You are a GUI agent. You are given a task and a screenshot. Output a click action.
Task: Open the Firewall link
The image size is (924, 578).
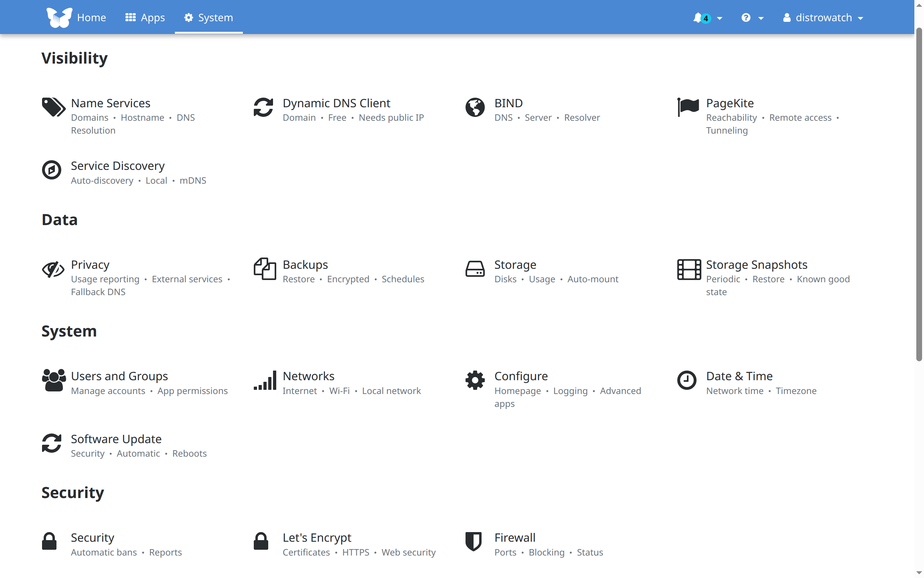515,538
